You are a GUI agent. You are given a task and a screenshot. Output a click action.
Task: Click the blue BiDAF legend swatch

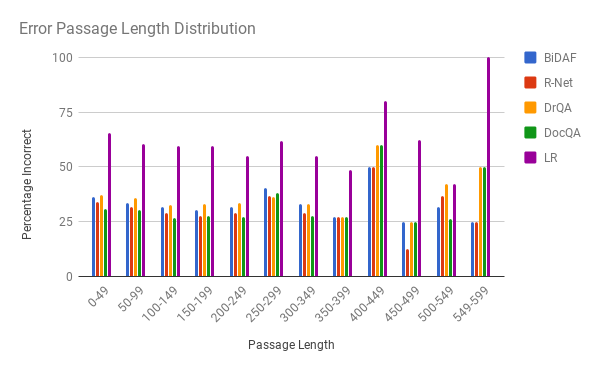click(530, 57)
